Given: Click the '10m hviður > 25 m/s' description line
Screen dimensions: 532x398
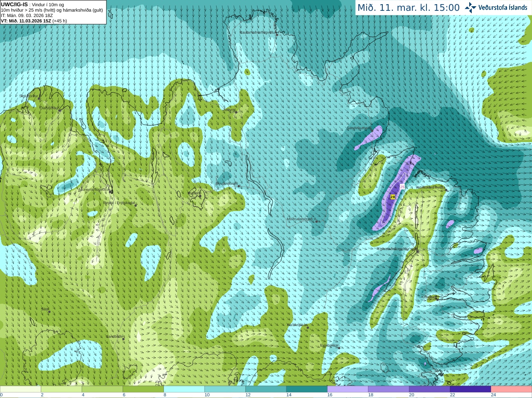Looking at the screenshot, I should point(52,10).
